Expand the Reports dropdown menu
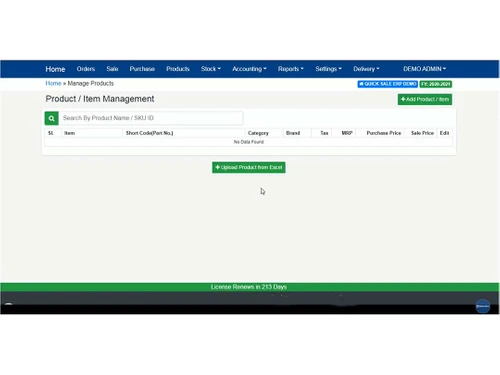 coord(291,69)
